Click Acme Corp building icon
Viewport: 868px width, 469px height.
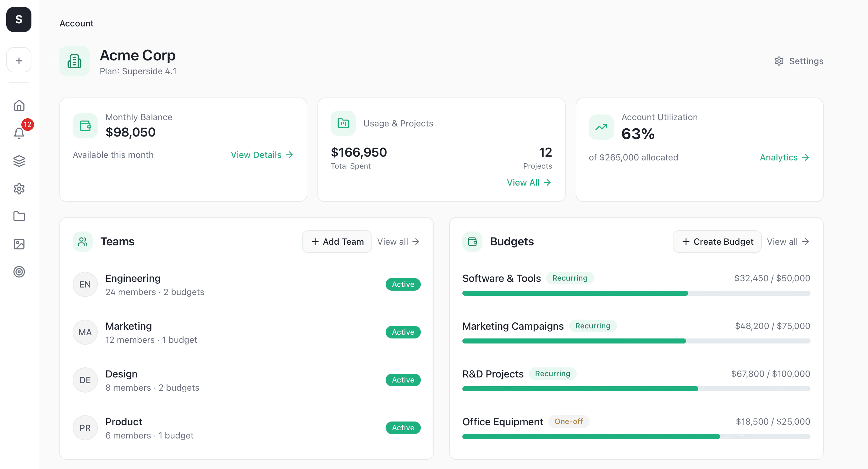click(x=74, y=61)
